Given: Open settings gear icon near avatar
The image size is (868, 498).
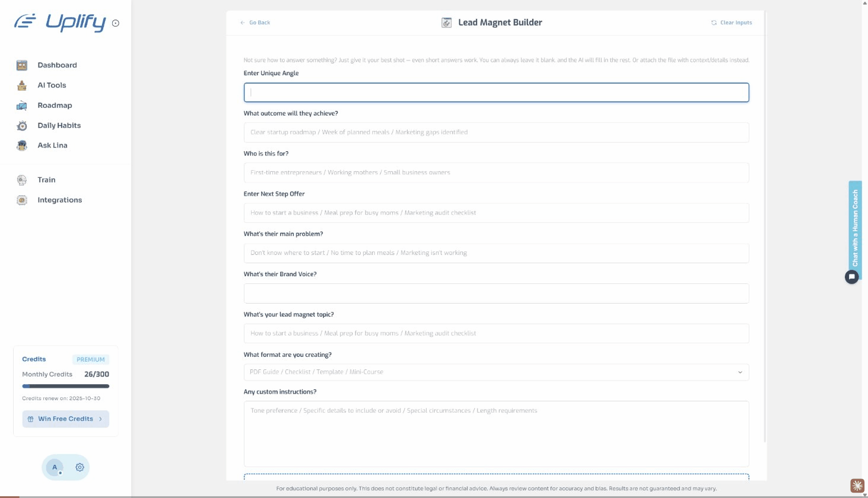Looking at the screenshot, I should click(x=80, y=467).
